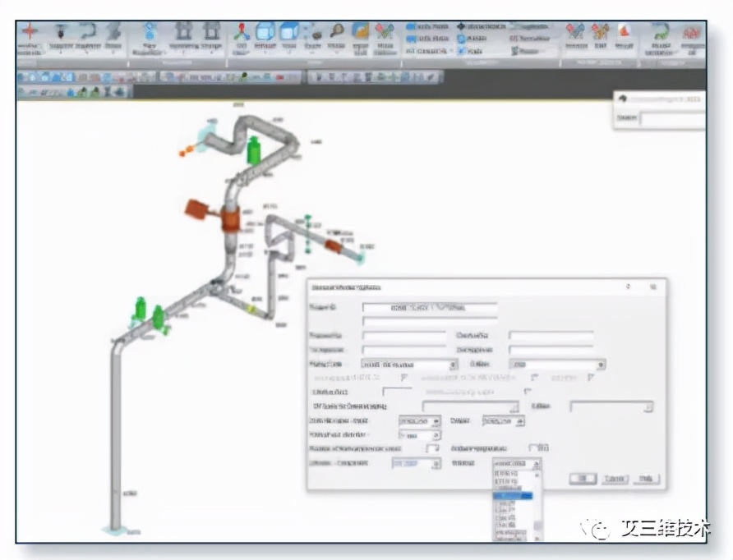Select the shaded blue cube view icon

pyautogui.click(x=289, y=32)
